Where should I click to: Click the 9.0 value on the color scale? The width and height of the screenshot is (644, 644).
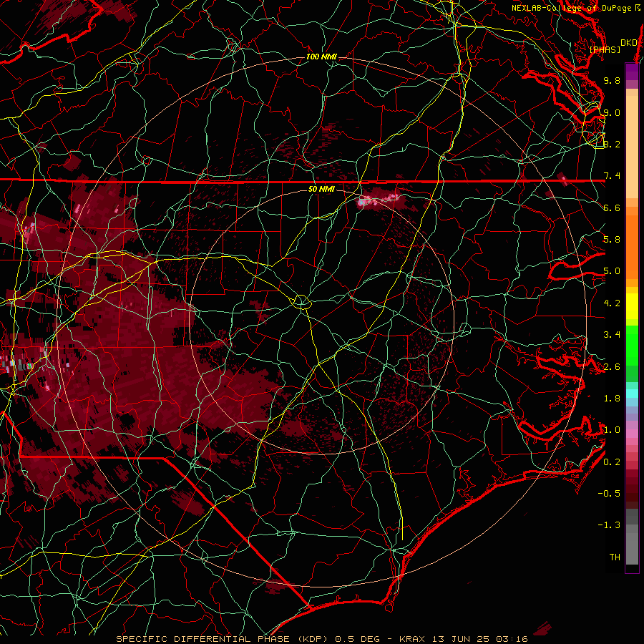click(612, 112)
